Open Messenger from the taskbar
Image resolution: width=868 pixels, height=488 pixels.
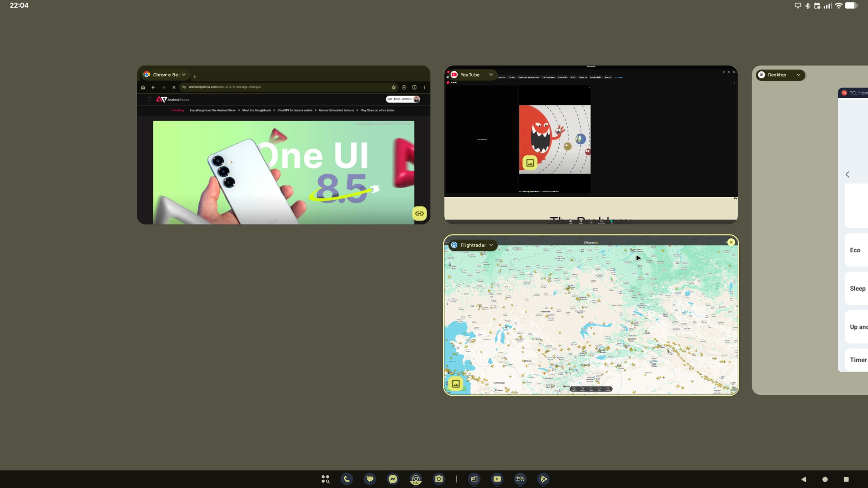[393, 479]
